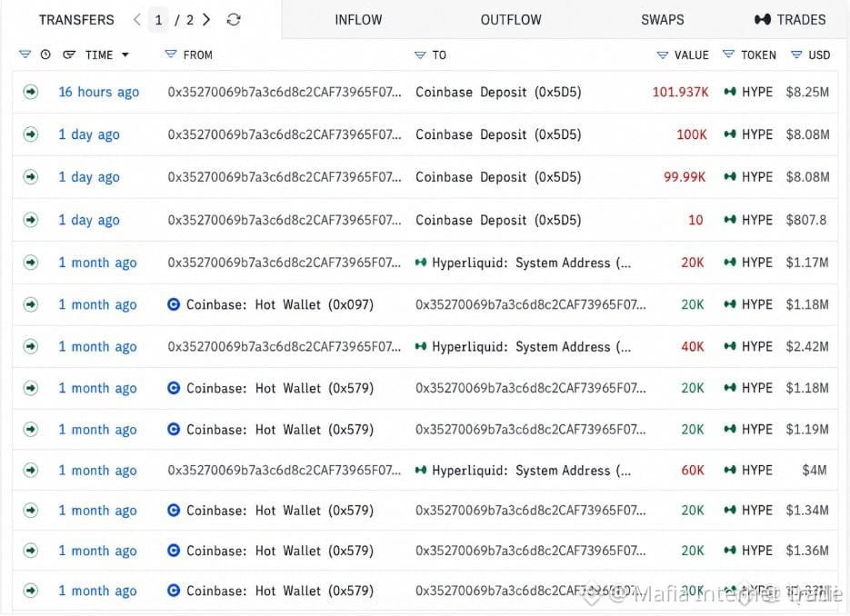This screenshot has width=850, height=616.
Task: Click HYPE token in the $807.8 row
Action: (x=748, y=220)
